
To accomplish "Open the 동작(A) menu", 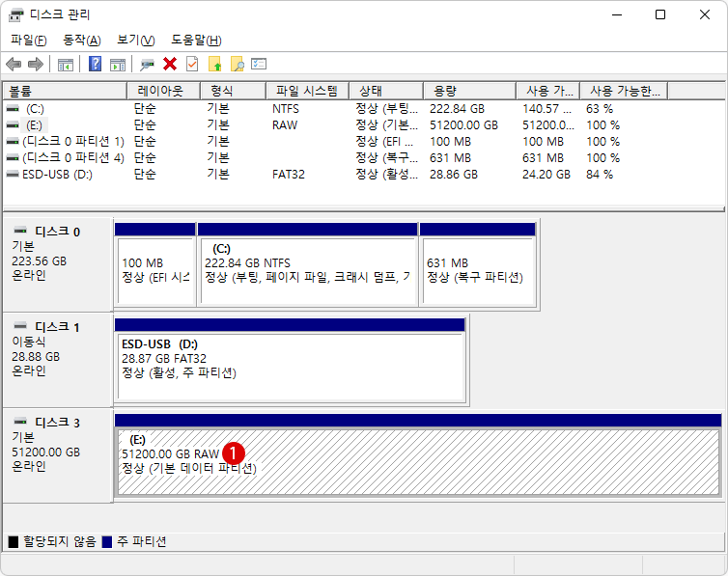I will coord(82,41).
